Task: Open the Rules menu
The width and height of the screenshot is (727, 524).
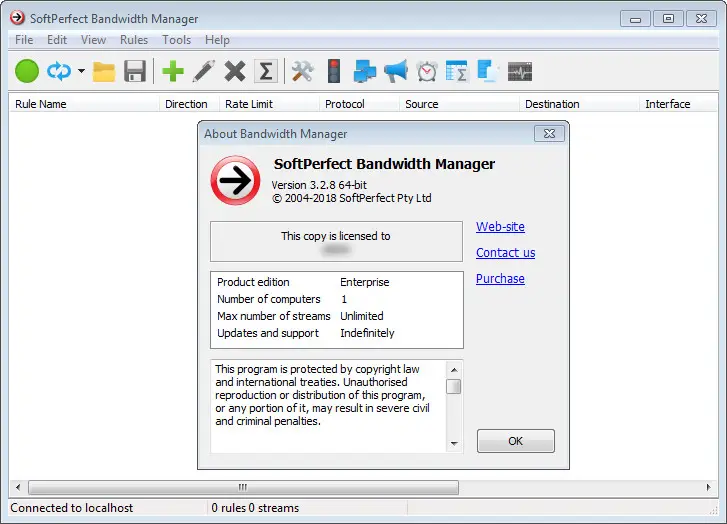Action: 134,40
